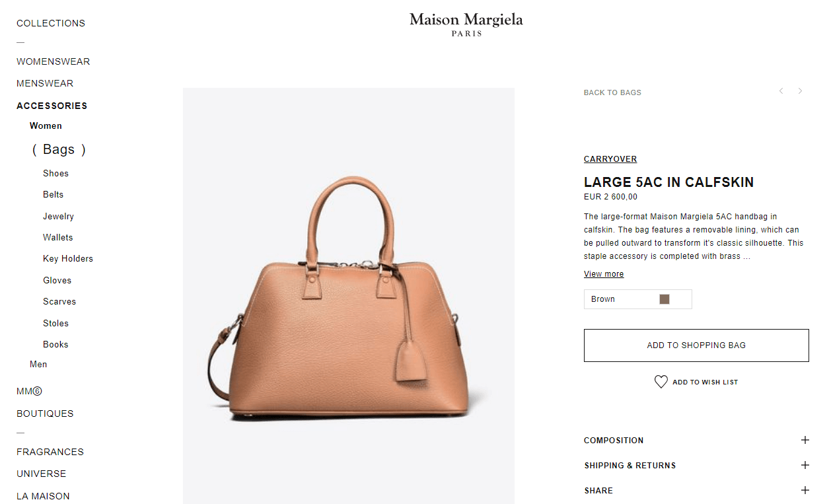Viewport: 829px width, 504px height.
Task: Add the bag to shopping bag
Action: pos(696,345)
